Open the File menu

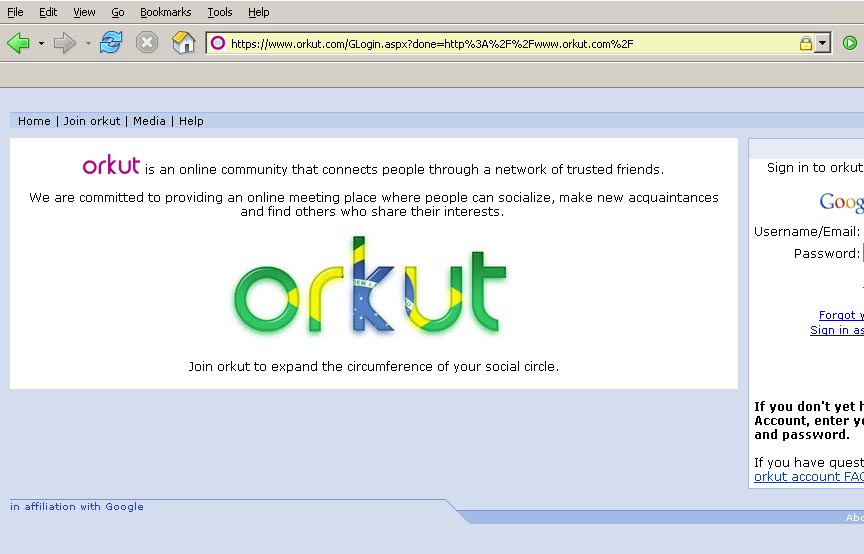click(x=15, y=12)
